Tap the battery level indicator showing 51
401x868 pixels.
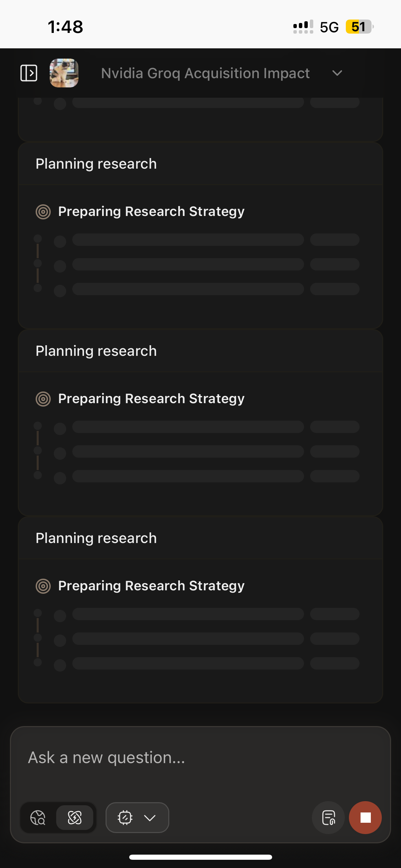point(359,27)
